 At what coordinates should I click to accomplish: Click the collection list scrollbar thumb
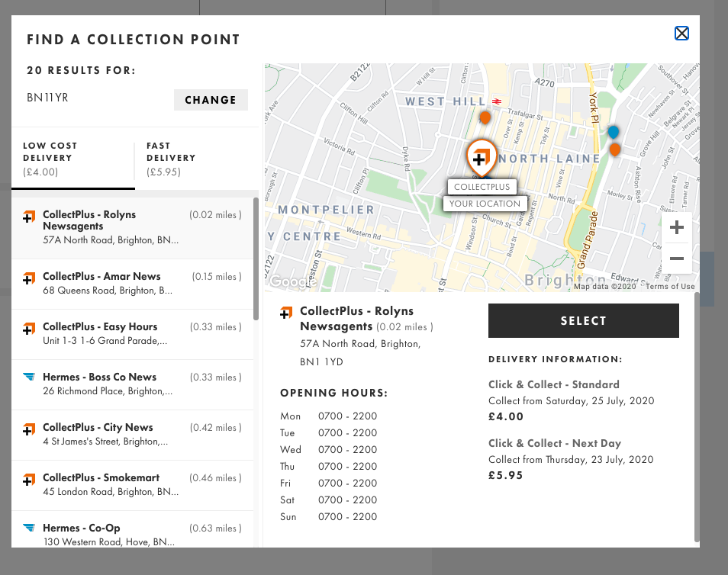256,259
